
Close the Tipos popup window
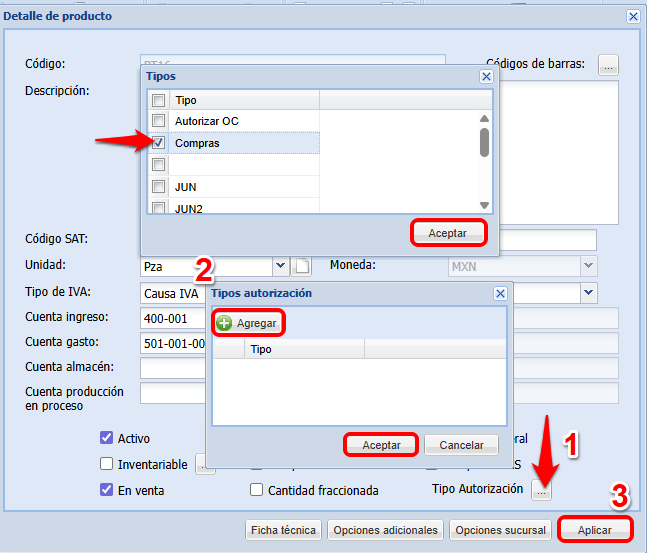pos(486,76)
